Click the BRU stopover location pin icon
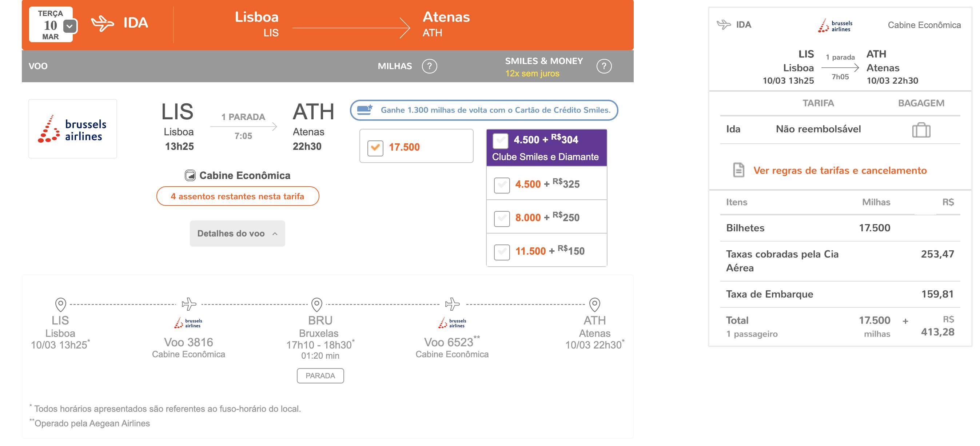 pos(317,304)
